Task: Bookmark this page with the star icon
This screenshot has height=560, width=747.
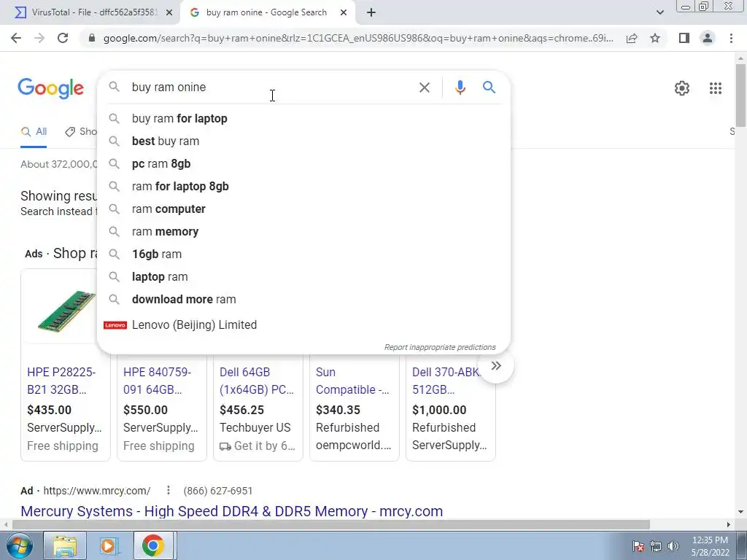Action: pyautogui.click(x=655, y=38)
